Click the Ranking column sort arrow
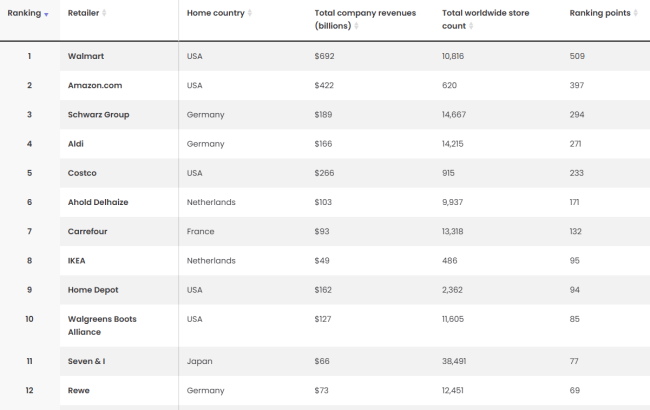 pyautogui.click(x=46, y=15)
